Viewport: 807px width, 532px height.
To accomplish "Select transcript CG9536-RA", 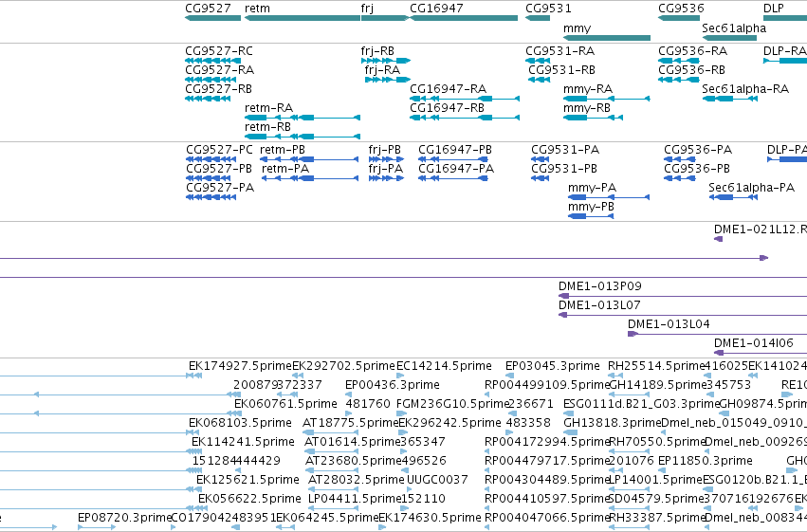I will click(678, 61).
